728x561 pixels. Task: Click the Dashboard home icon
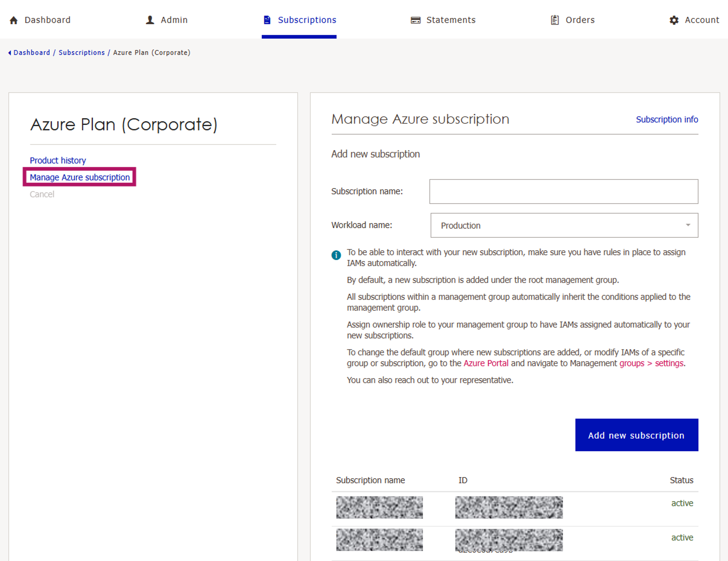[14, 20]
